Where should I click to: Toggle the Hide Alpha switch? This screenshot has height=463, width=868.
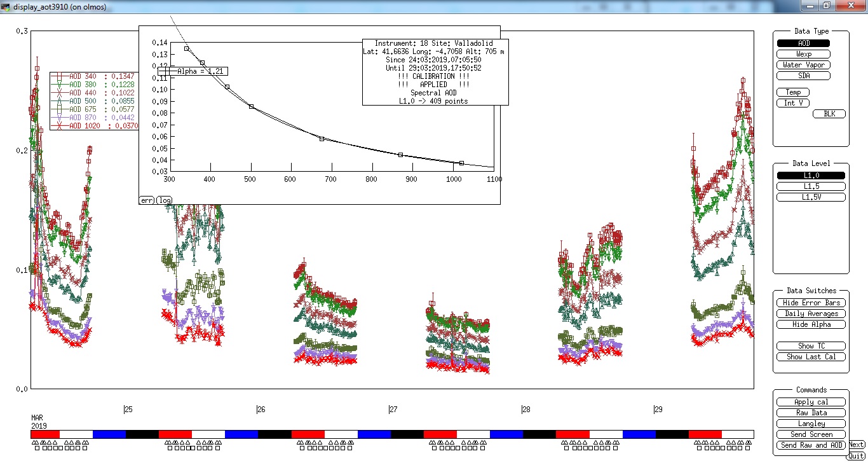[x=811, y=324]
